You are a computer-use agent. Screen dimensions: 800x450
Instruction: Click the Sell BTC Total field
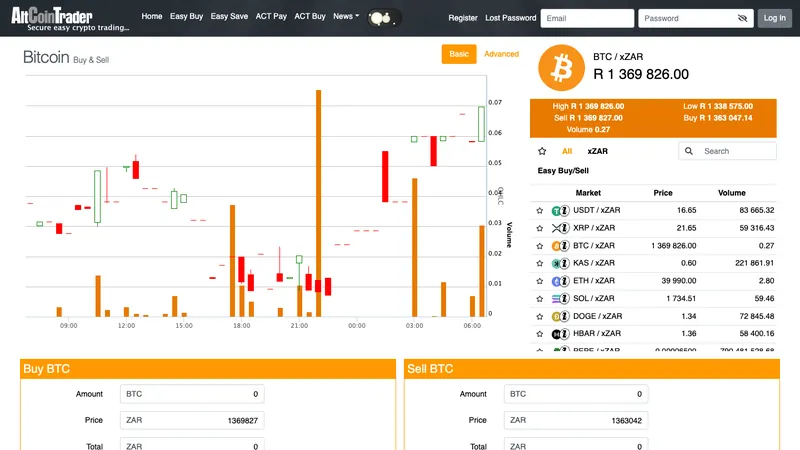coord(576,446)
